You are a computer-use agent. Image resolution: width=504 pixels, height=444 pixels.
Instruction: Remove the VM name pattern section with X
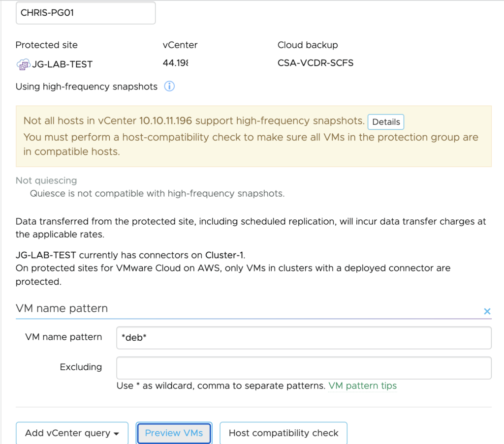[487, 311]
